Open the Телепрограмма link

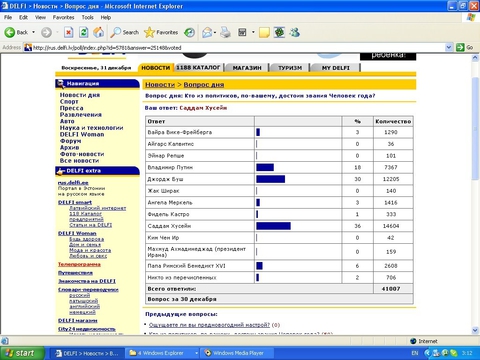point(79,264)
